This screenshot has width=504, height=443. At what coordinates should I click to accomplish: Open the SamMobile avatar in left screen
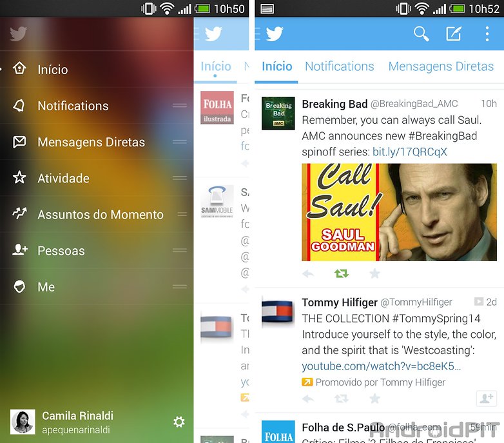[217, 202]
